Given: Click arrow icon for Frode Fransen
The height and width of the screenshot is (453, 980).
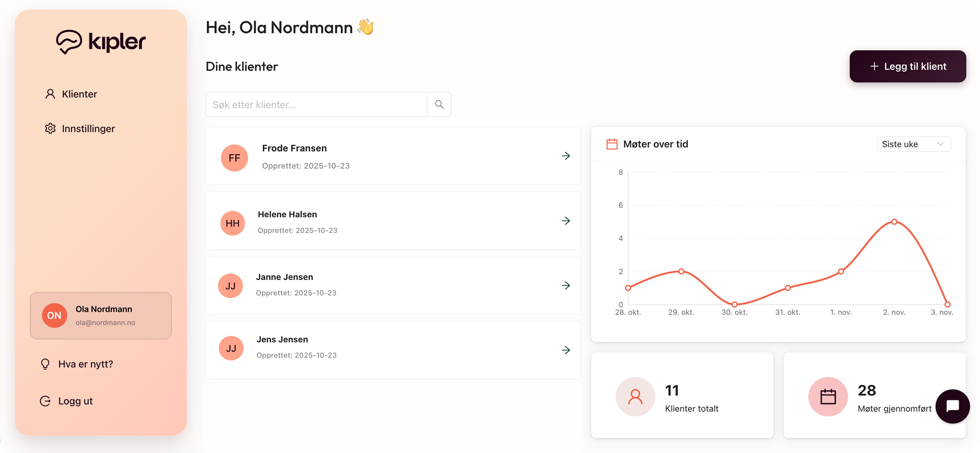Looking at the screenshot, I should (x=566, y=156).
